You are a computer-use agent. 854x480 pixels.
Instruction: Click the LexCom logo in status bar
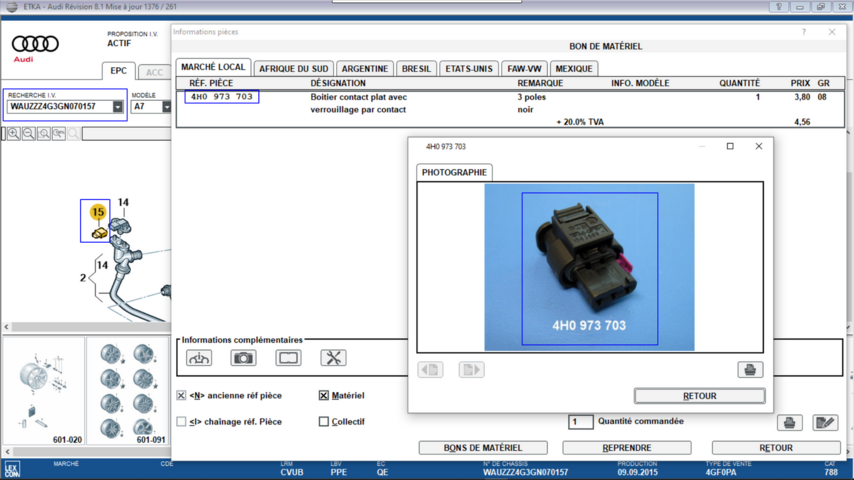pyautogui.click(x=12, y=470)
